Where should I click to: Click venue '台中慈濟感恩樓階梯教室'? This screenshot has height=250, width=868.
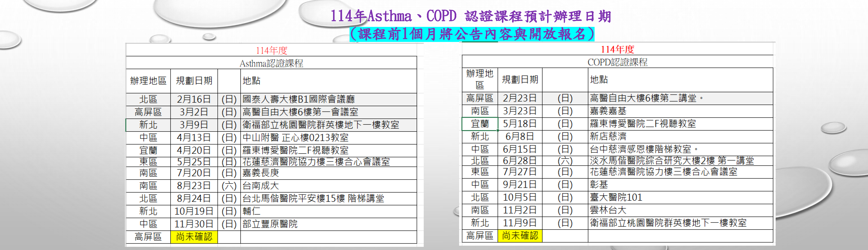click(x=641, y=149)
